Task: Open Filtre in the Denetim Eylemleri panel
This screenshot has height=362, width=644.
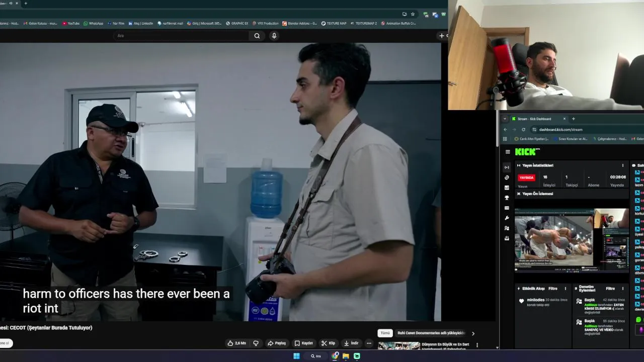Action: 610,289
